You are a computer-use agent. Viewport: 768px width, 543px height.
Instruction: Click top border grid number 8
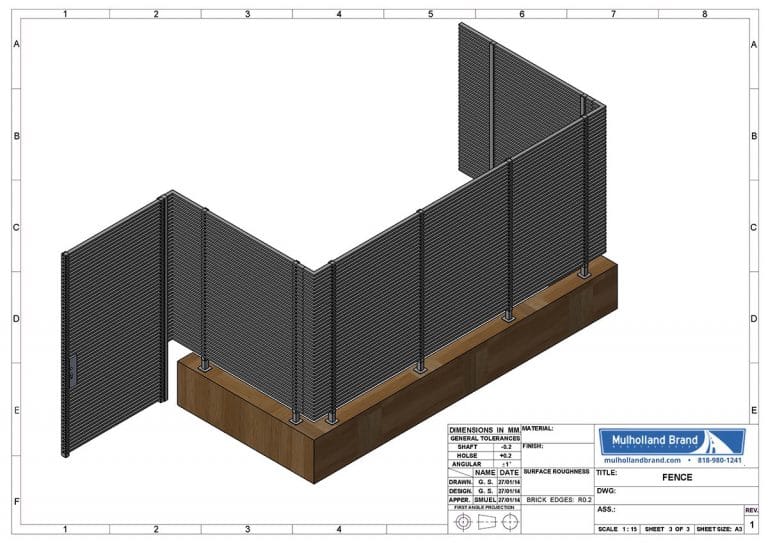point(704,14)
